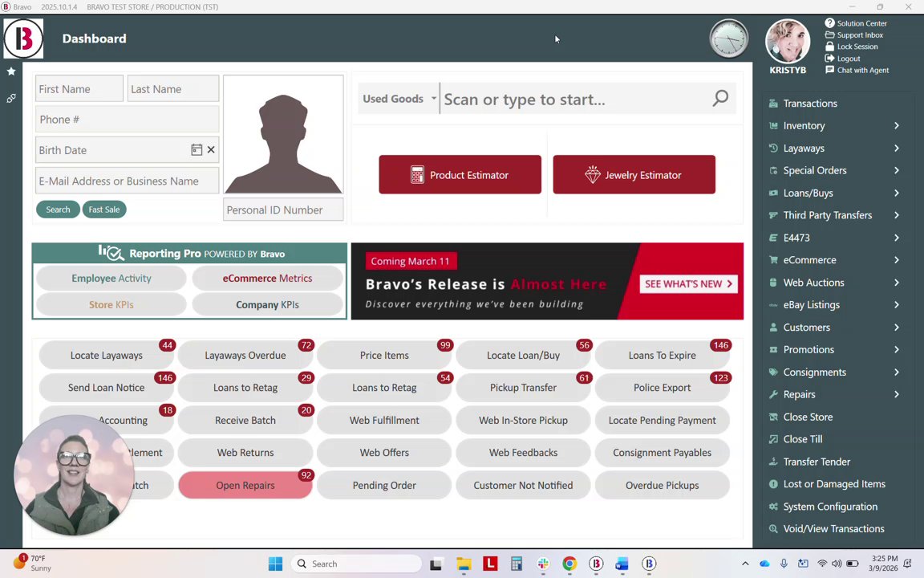
Task: Open the Support Inbox
Action: pyautogui.click(x=854, y=35)
